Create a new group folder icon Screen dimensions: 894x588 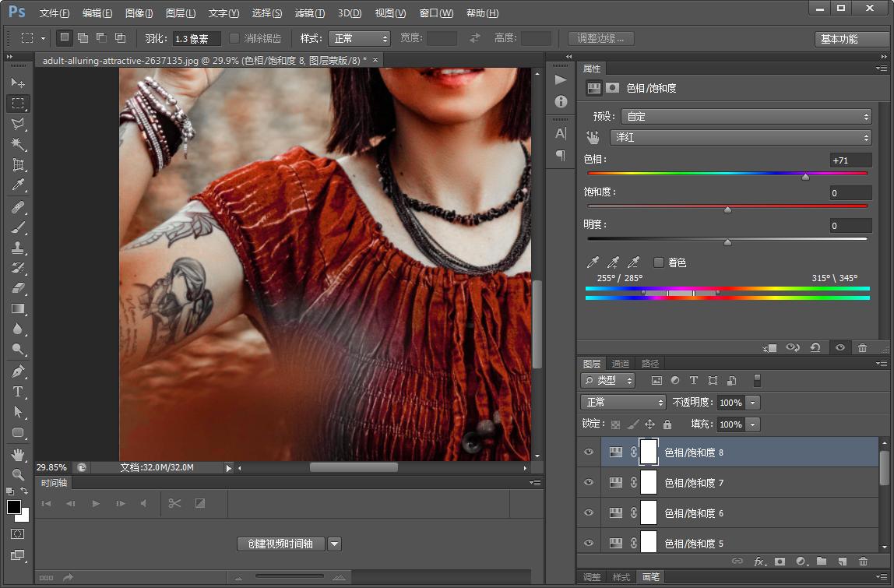(822, 562)
